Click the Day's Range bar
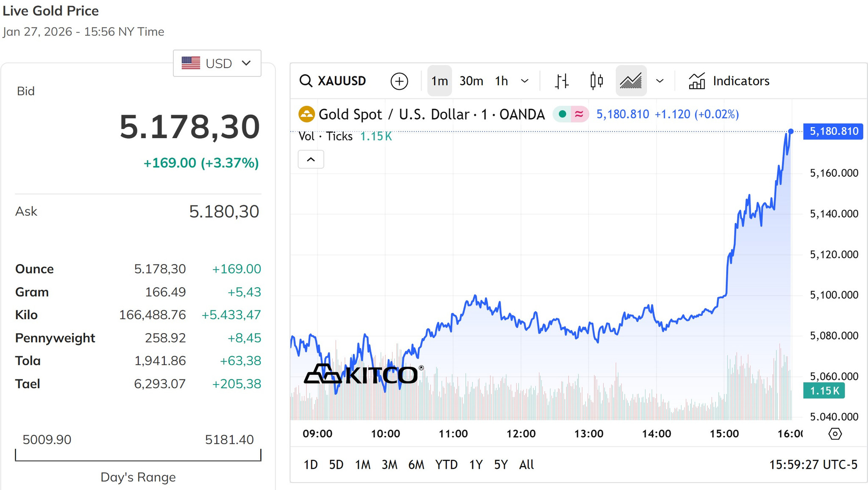The height and width of the screenshot is (490, 868). tap(138, 455)
